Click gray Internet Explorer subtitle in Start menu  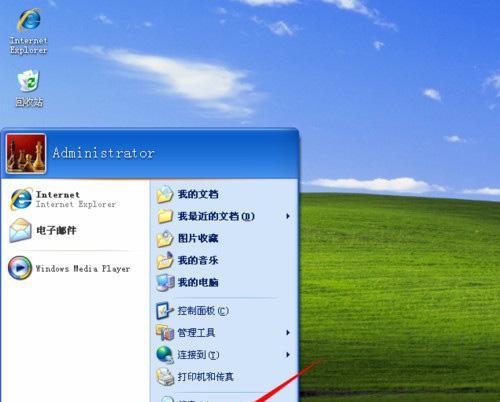click(x=76, y=204)
